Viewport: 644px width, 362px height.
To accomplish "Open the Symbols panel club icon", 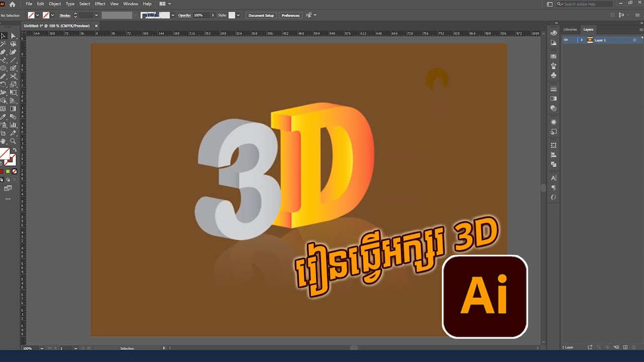I will (x=554, y=75).
